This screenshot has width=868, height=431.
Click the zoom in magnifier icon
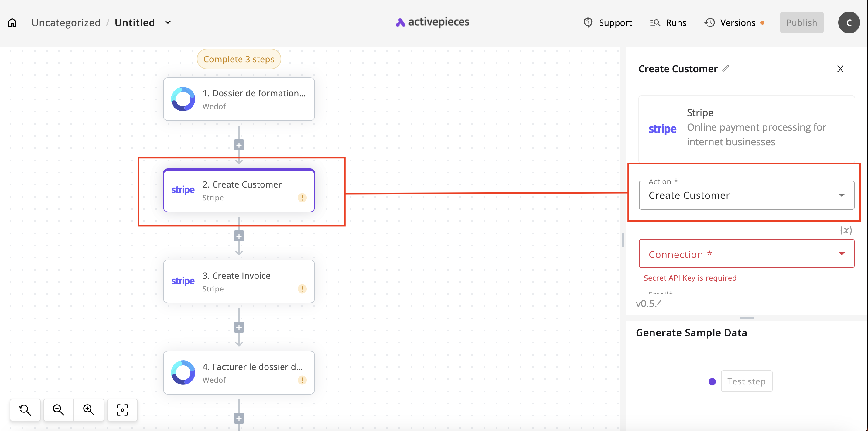click(x=89, y=410)
